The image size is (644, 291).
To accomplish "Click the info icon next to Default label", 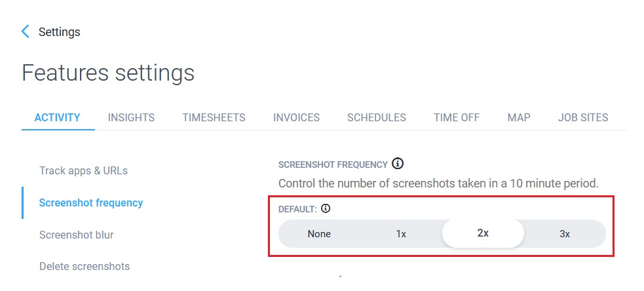I will pos(326,209).
